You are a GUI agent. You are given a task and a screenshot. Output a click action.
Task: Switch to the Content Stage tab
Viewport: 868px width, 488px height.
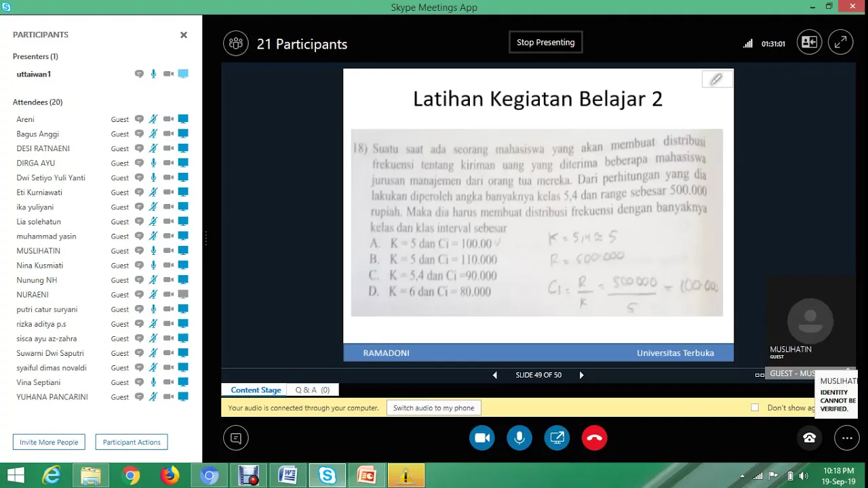[256, 390]
